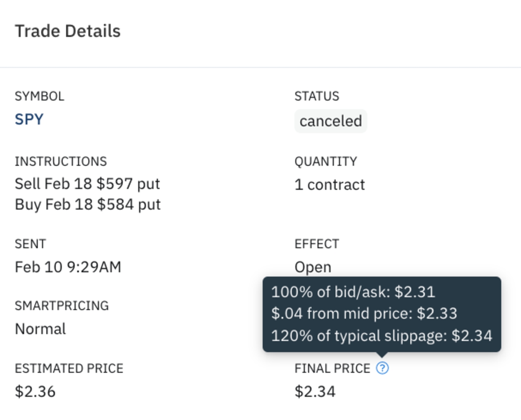Click the FINAL PRICE label text
The image size is (521, 420).
(332, 369)
